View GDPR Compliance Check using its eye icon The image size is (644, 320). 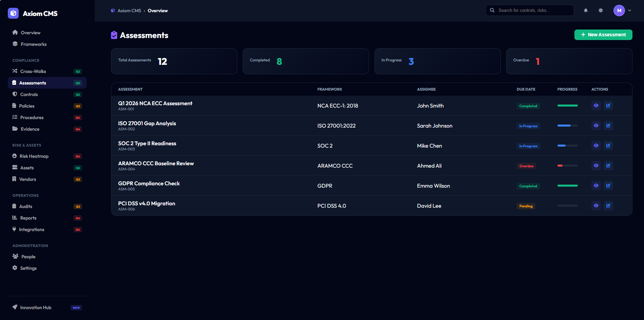click(x=596, y=186)
